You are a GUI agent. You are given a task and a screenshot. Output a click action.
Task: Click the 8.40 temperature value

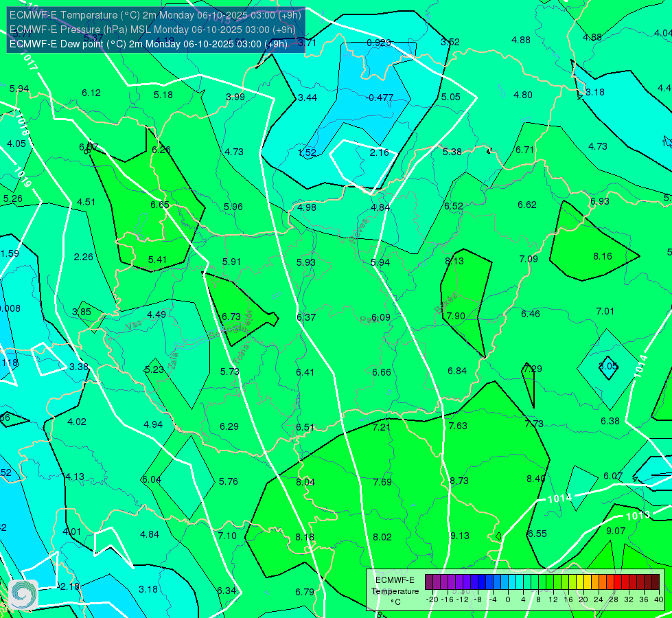(x=535, y=479)
